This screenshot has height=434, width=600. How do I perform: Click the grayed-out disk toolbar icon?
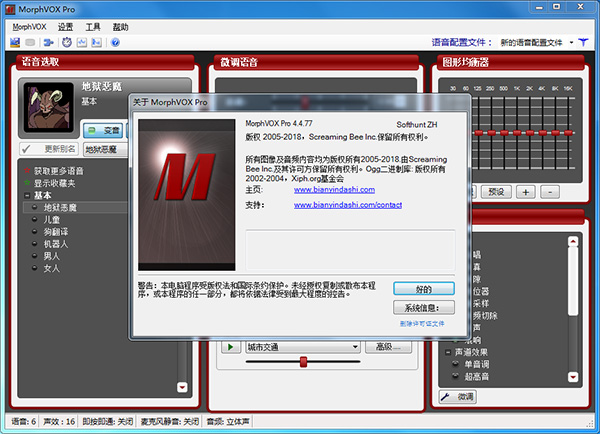pos(30,42)
